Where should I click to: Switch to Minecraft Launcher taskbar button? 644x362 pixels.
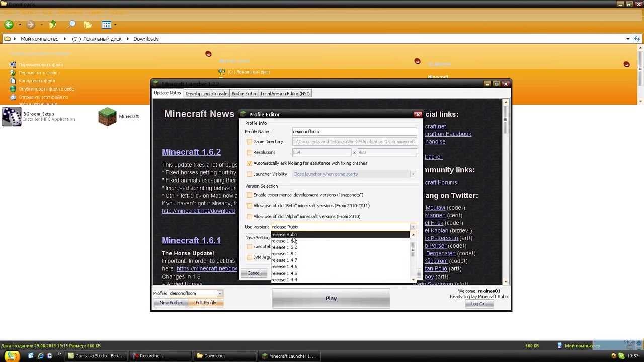pos(289,356)
